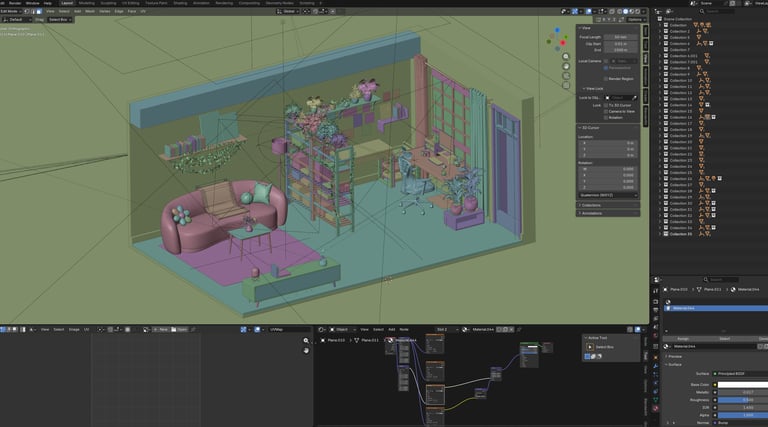This screenshot has height=427, width=768.
Task: Switch to face select mode
Action: [x=39, y=11]
